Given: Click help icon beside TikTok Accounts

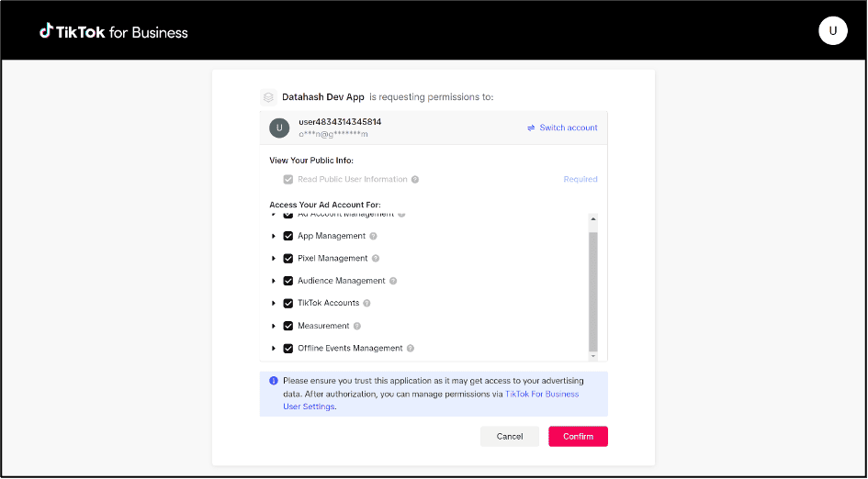Looking at the screenshot, I should 367,304.
